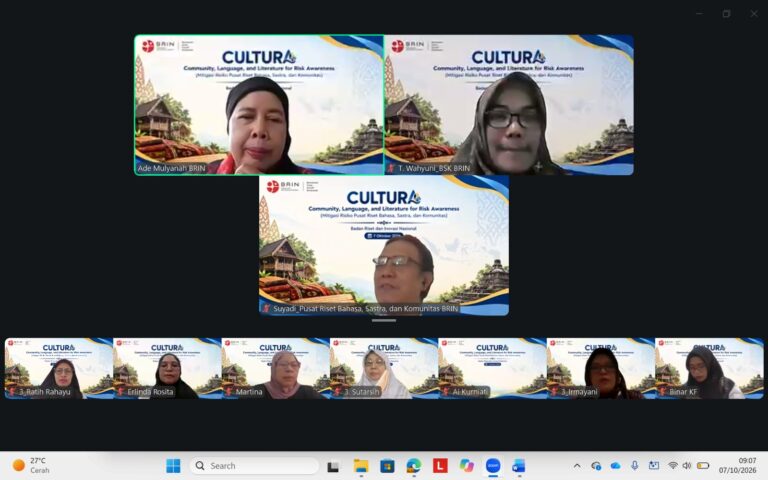Open the Word document taskbar icon
This screenshot has width=768, height=480.
pyautogui.click(x=519, y=466)
